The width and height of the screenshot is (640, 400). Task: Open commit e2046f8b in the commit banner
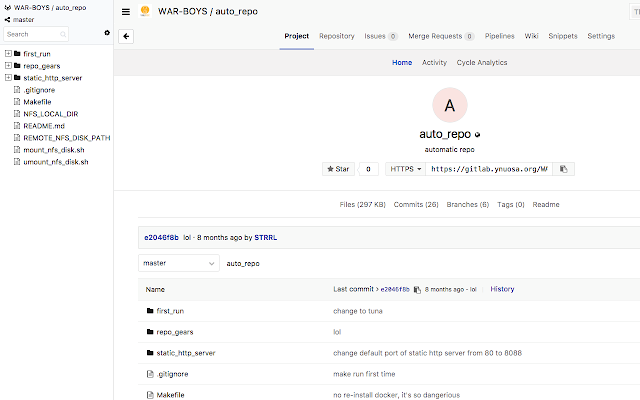161,238
